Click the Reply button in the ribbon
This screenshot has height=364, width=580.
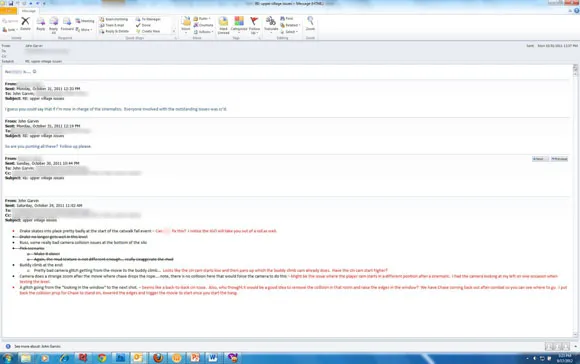click(x=41, y=24)
